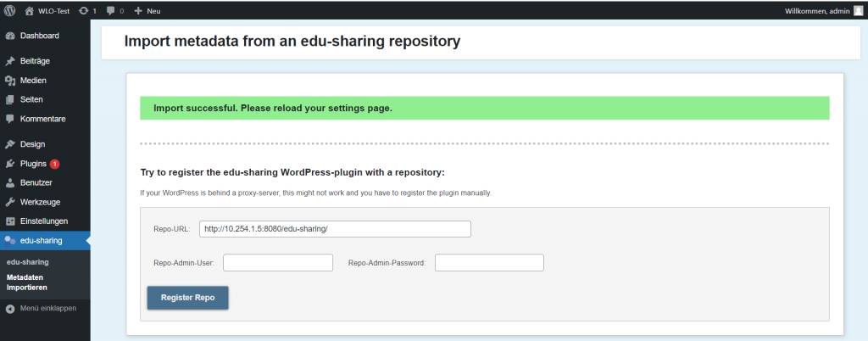Viewport: 868px width, 341px height.
Task: Open the + Neu dropdown
Action: (x=147, y=11)
